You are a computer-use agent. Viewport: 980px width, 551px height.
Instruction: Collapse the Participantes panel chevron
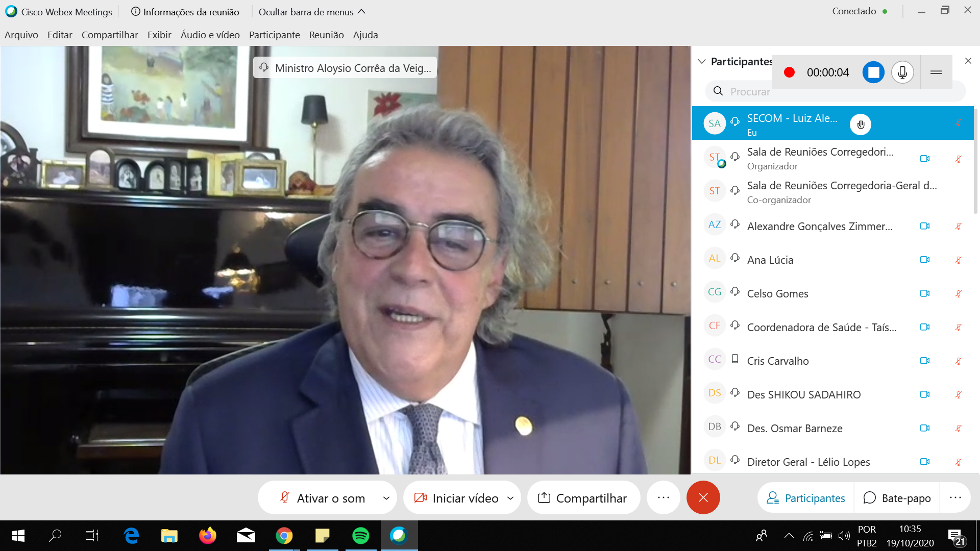point(702,62)
